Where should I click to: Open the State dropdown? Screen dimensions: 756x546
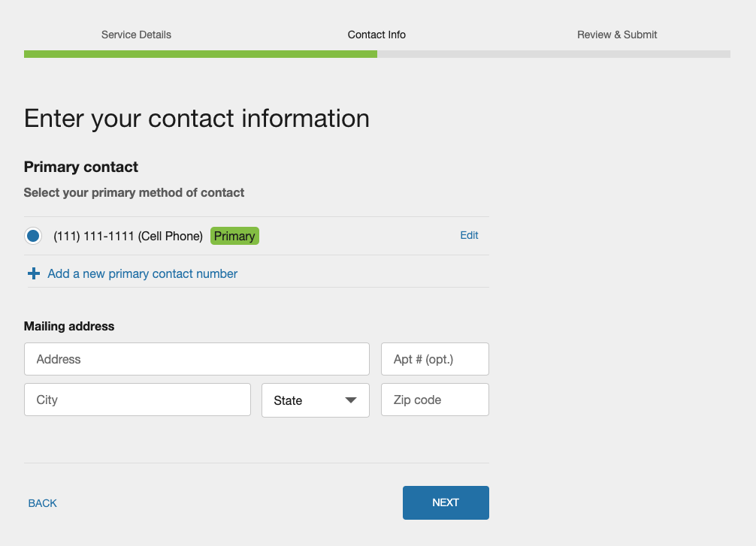click(315, 400)
